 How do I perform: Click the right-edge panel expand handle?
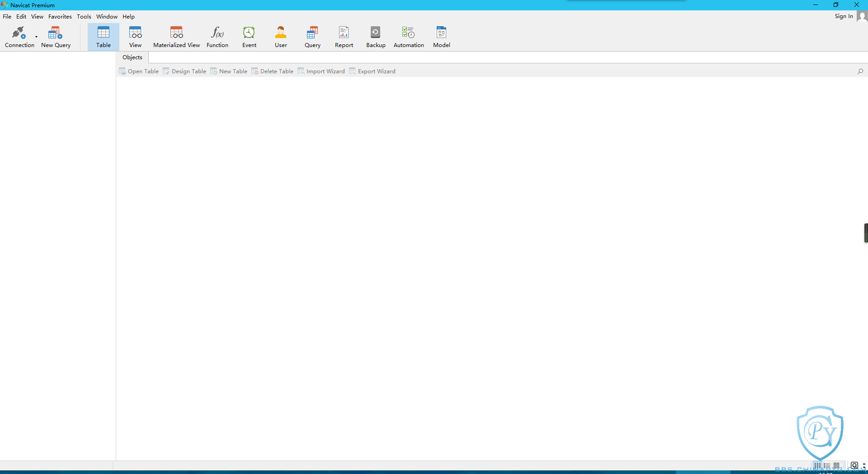click(x=866, y=233)
